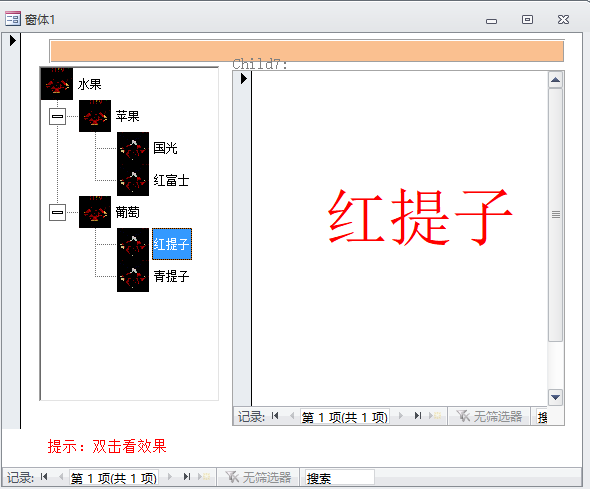
Task: Click the main form 无筛选器 filter button
Action: 258,477
